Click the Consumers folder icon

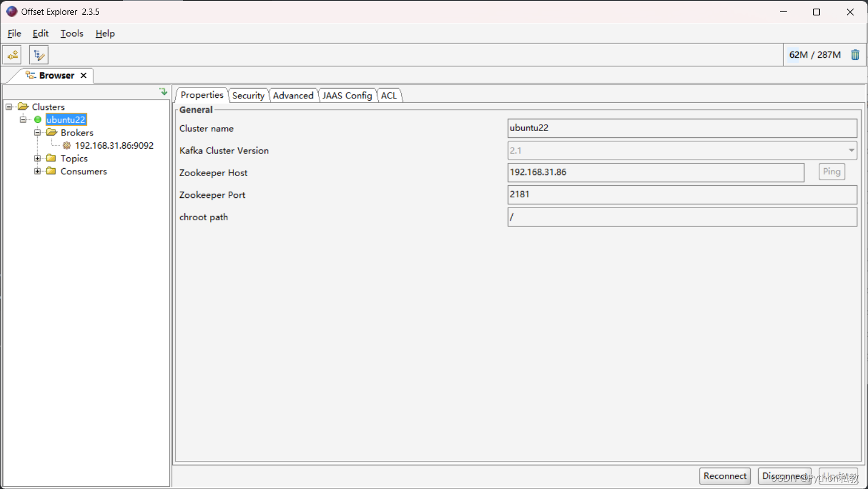51,171
